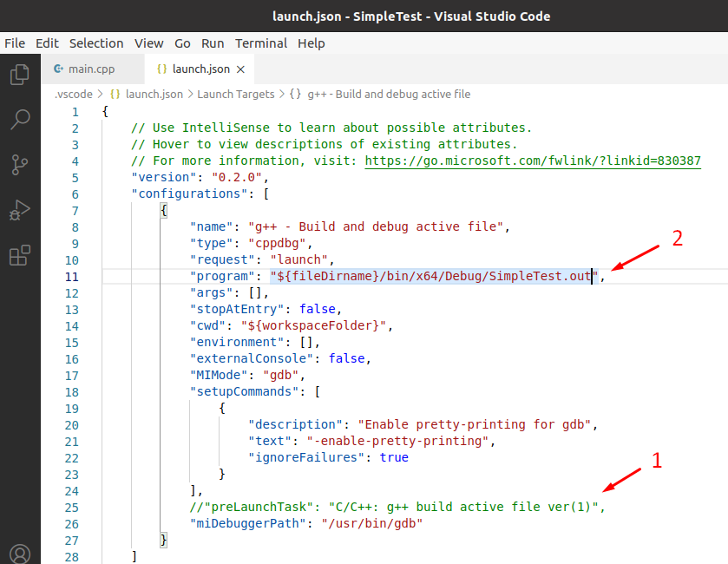The height and width of the screenshot is (564, 728).
Task: Click the Launch Targets breadcrumb
Action: [236, 95]
